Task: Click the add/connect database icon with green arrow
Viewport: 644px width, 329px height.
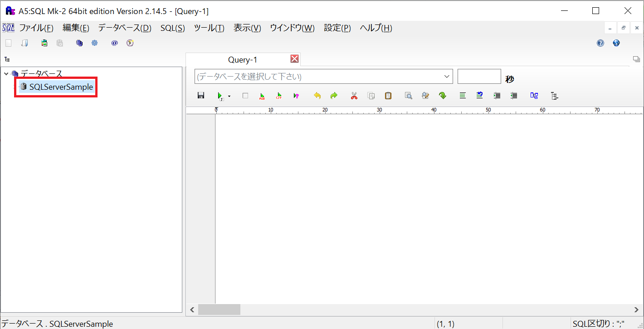Action: pyautogui.click(x=44, y=43)
